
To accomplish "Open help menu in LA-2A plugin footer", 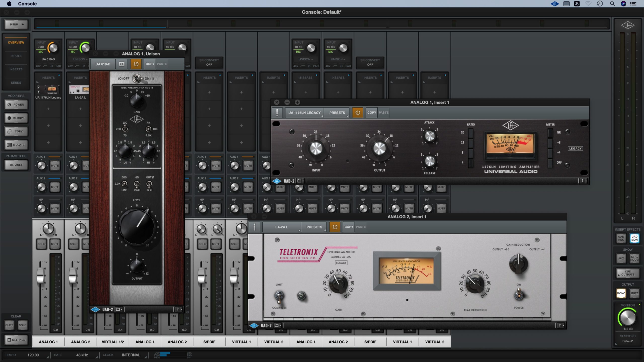I will pyautogui.click(x=561, y=326).
